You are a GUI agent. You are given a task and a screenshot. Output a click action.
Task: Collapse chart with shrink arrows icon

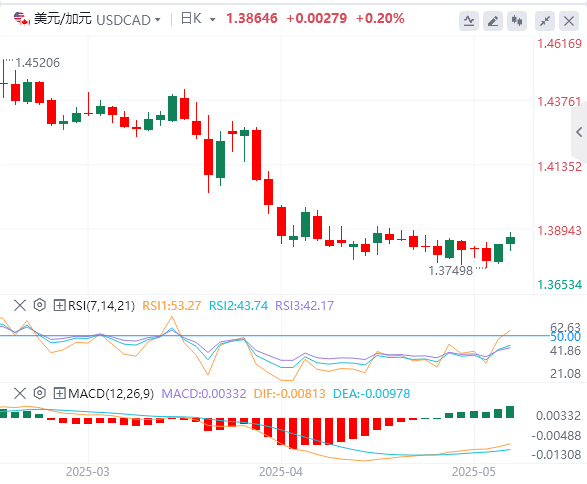pos(545,21)
